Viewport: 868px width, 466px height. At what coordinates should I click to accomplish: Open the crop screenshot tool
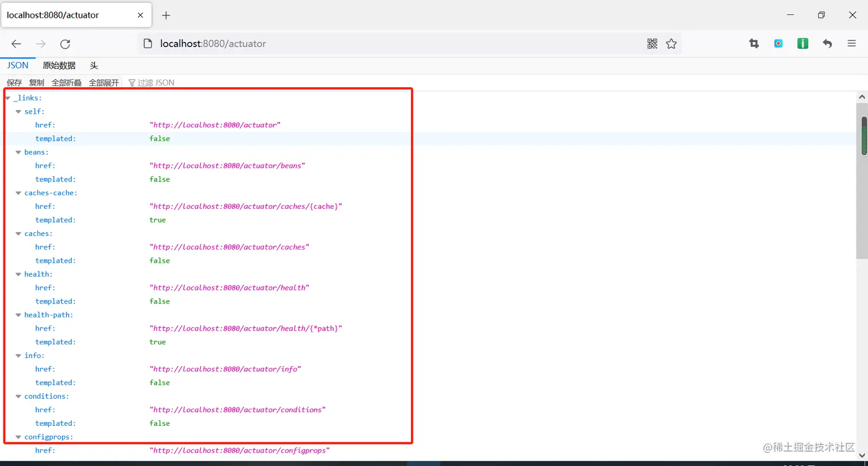pyautogui.click(x=754, y=44)
